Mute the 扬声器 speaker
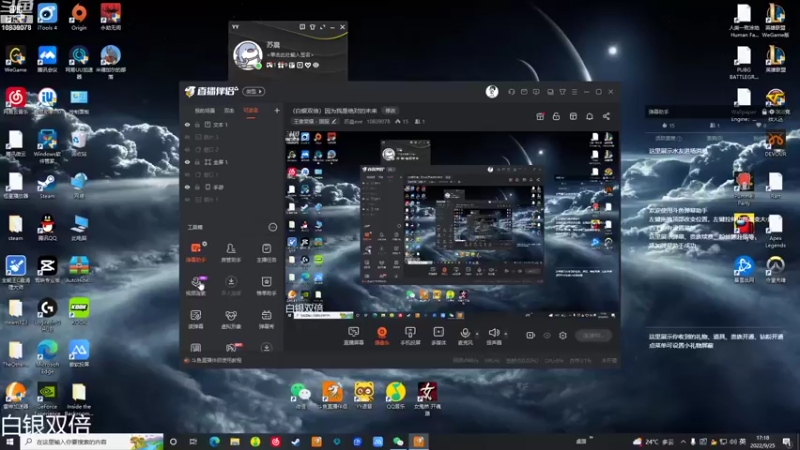Viewport: 800px width, 450px height. [493, 336]
